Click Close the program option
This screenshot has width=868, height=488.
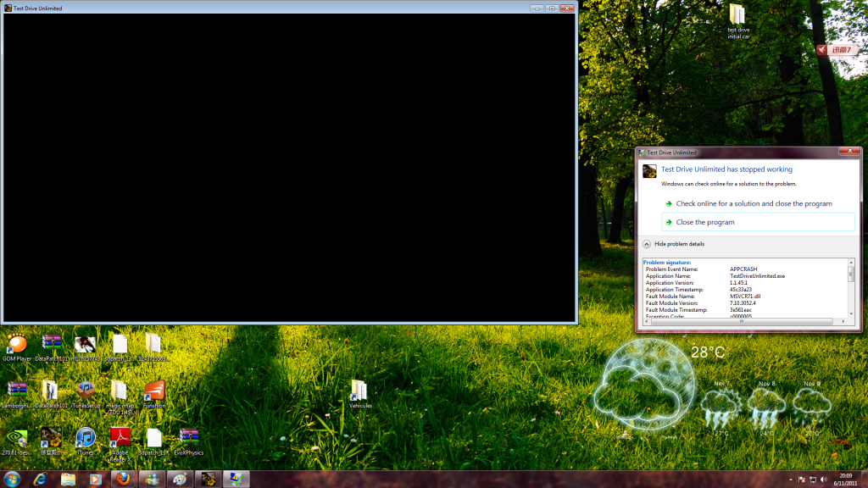(x=705, y=222)
